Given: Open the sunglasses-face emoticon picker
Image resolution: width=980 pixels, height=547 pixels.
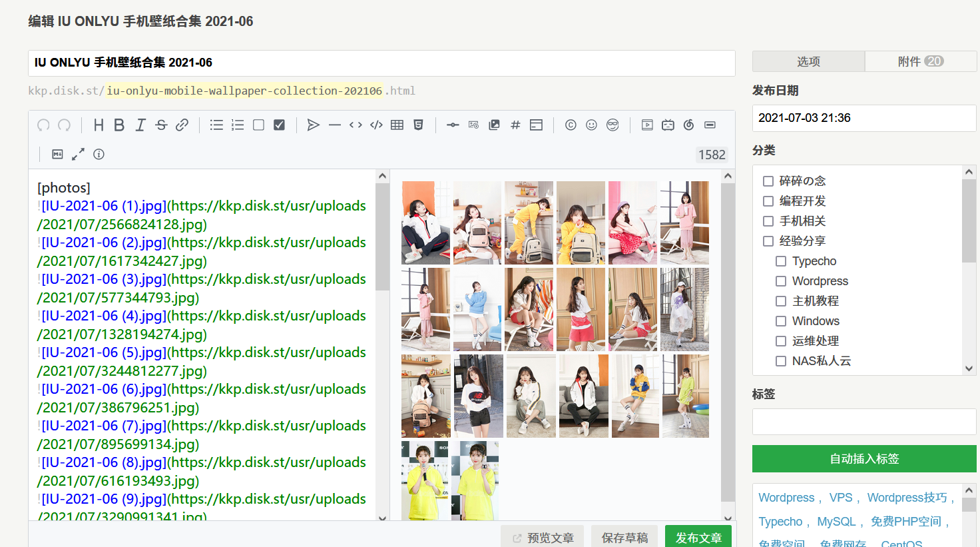Looking at the screenshot, I should (612, 125).
